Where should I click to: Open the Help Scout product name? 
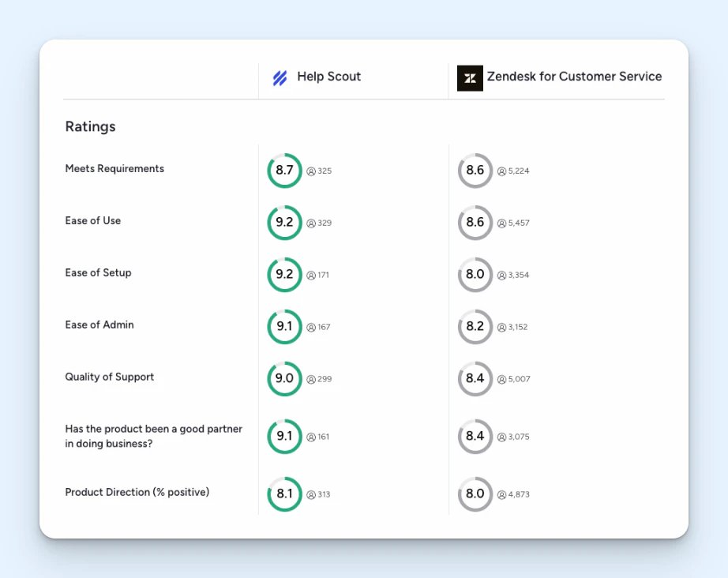pyautogui.click(x=328, y=77)
